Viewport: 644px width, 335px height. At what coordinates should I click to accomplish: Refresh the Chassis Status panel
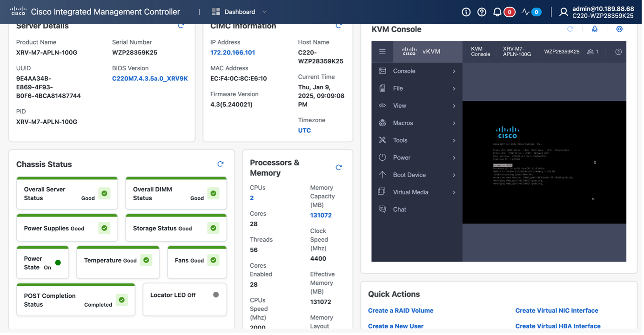coord(221,164)
